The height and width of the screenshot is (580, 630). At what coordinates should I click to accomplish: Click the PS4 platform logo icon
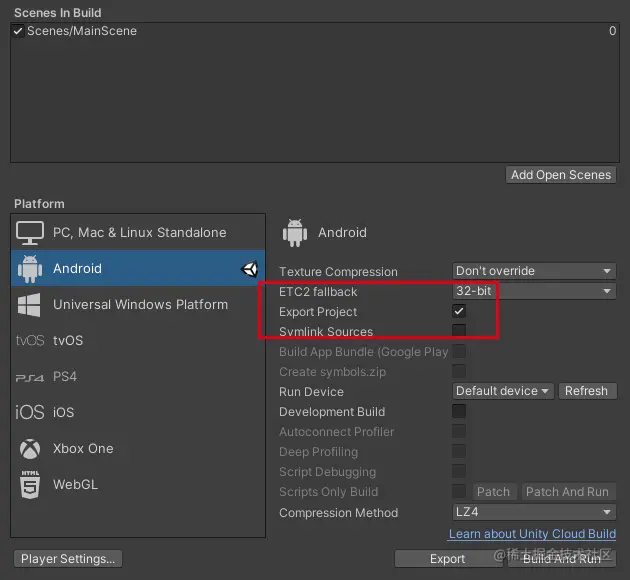(30, 378)
